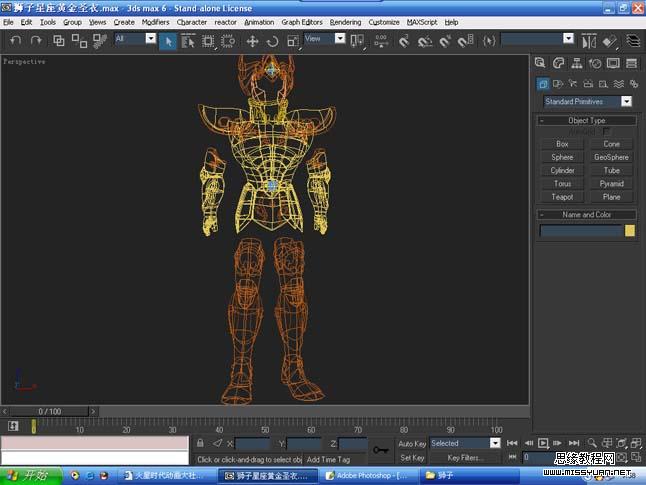Viewport: 646px width, 485px height.
Task: Click Select and Manipulate icon
Action: [381, 41]
